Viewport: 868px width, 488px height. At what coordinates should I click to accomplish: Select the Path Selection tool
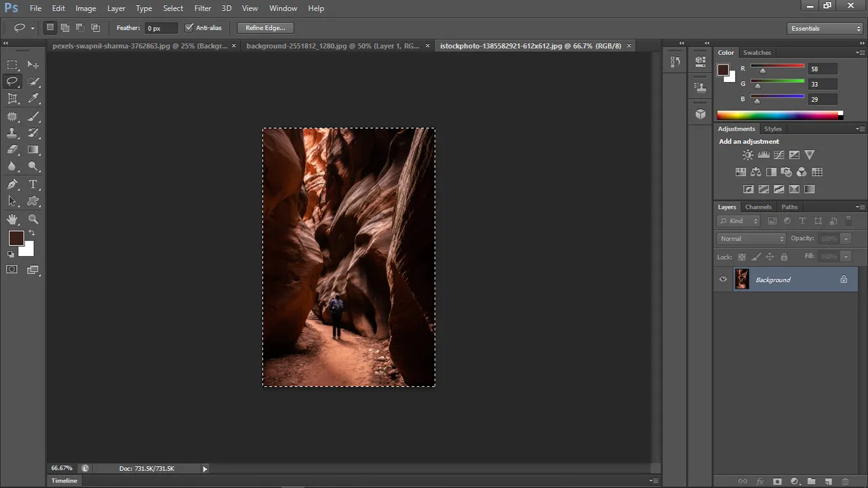tap(12, 201)
